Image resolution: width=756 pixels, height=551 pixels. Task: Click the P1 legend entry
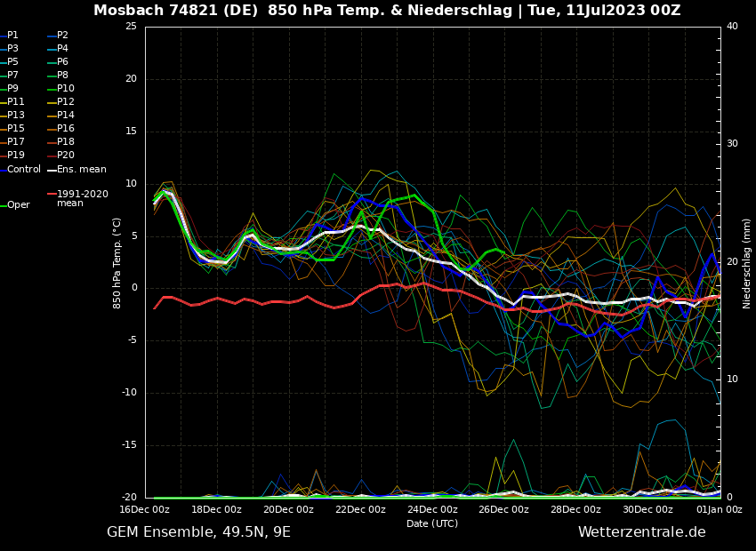click(12, 36)
